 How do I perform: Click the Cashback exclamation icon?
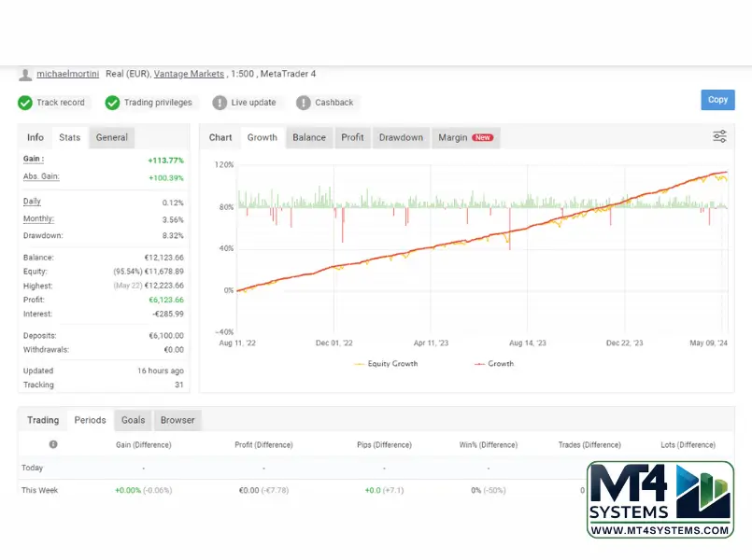pos(303,103)
